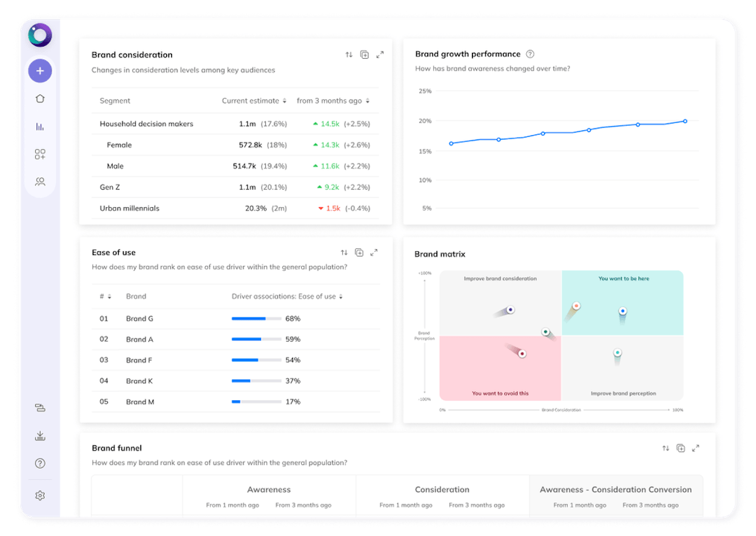Click the orange brand dot in teal quadrant
The height and width of the screenshot is (536, 756).
tap(576, 306)
